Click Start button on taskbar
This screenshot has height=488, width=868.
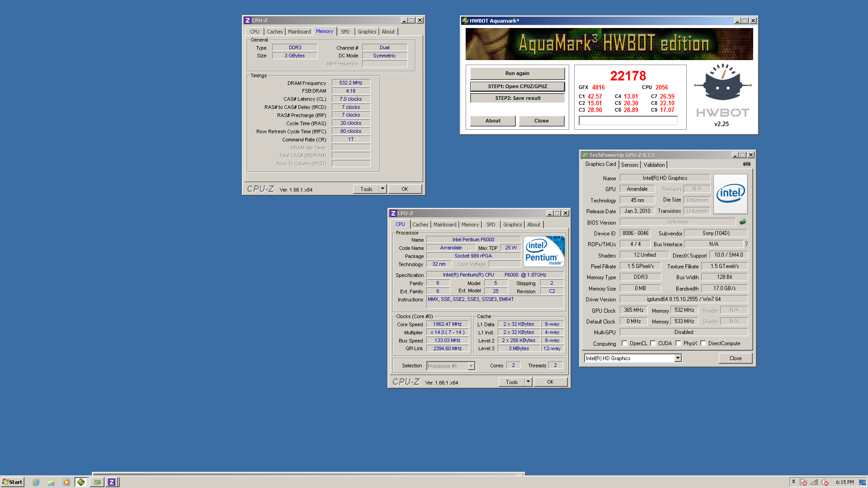pyautogui.click(x=12, y=482)
